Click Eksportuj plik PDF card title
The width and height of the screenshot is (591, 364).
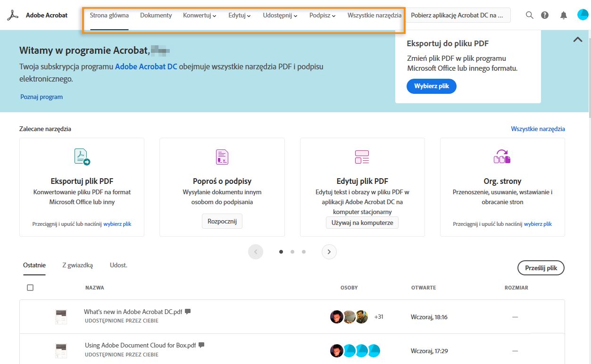point(82,181)
